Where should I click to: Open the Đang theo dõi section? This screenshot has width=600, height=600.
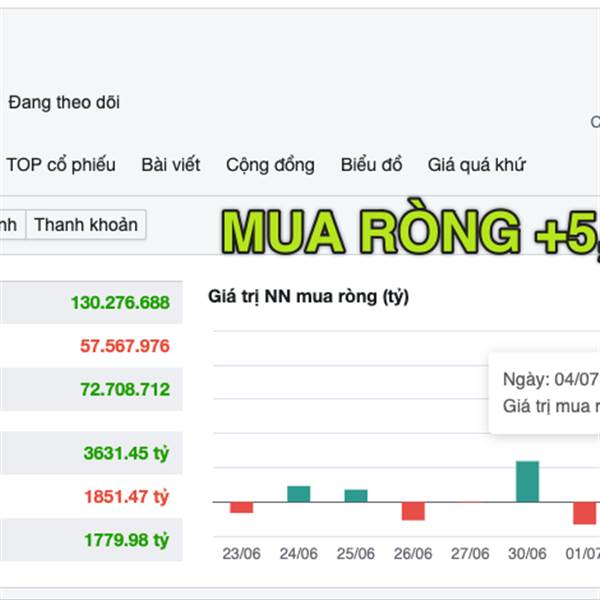pyautogui.click(x=64, y=103)
